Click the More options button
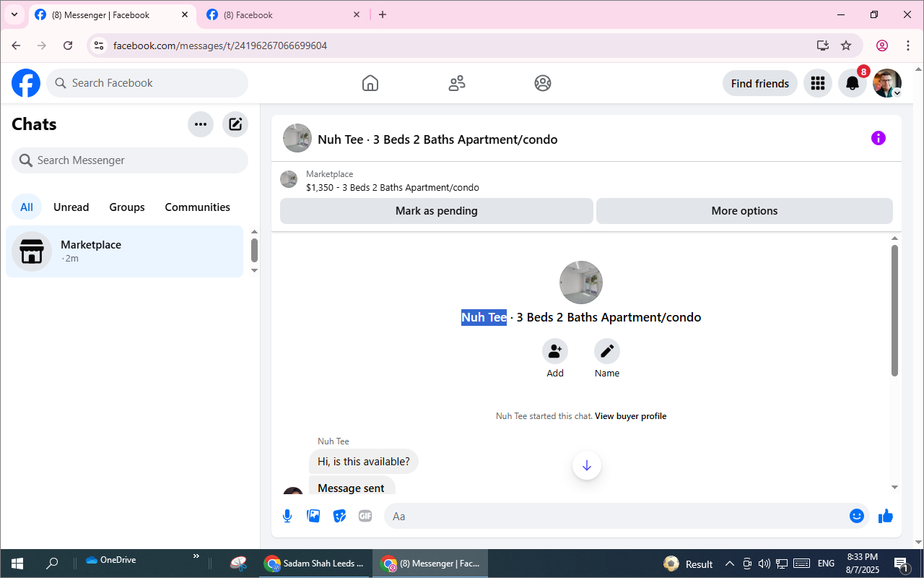Viewport: 924px width, 578px height. (744, 211)
